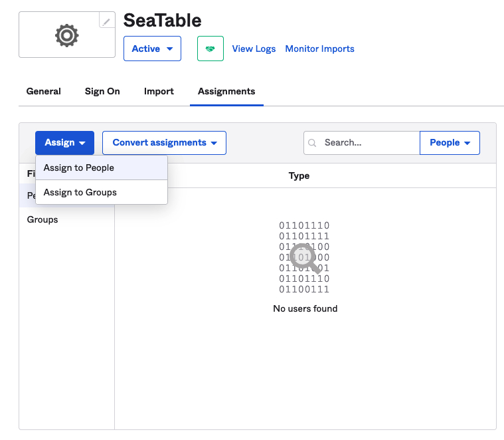Open the View Logs link
This screenshot has width=504, height=440.
[254, 49]
